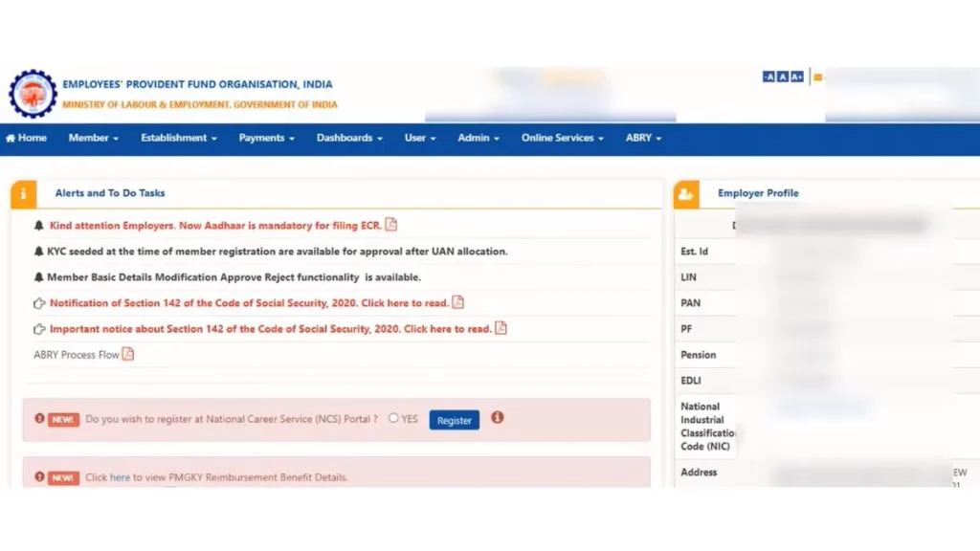Select YES radio for NCS Portal registration
Image resolution: width=980 pixels, height=551 pixels.
coord(393,418)
